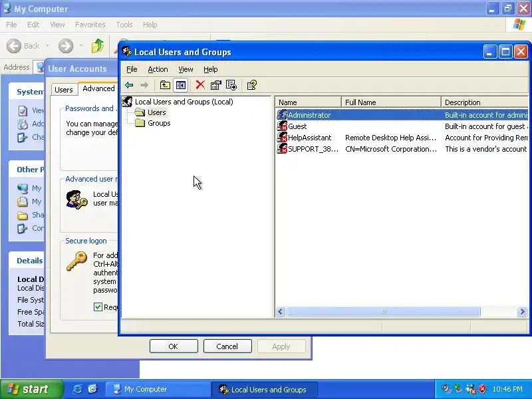Open File menu in Local Users and Groups

(x=132, y=69)
